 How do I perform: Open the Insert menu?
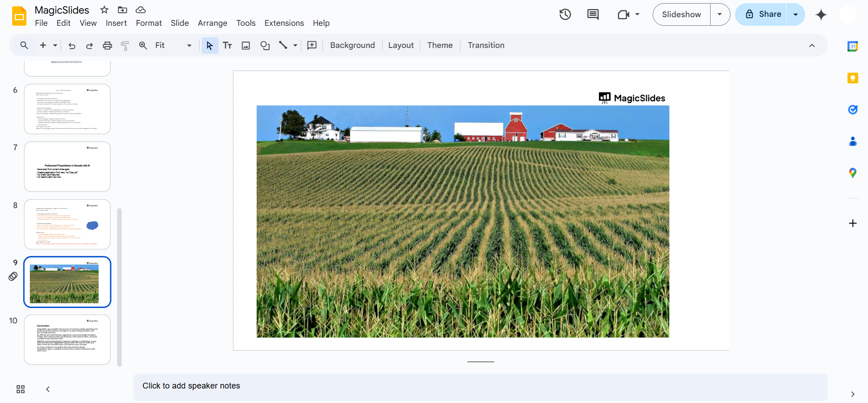tap(116, 23)
